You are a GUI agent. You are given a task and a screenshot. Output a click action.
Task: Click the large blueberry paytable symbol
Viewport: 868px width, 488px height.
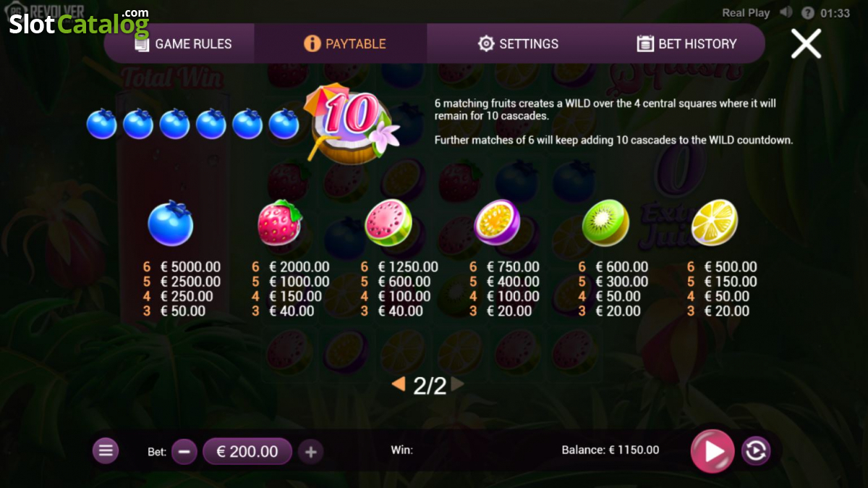point(171,223)
